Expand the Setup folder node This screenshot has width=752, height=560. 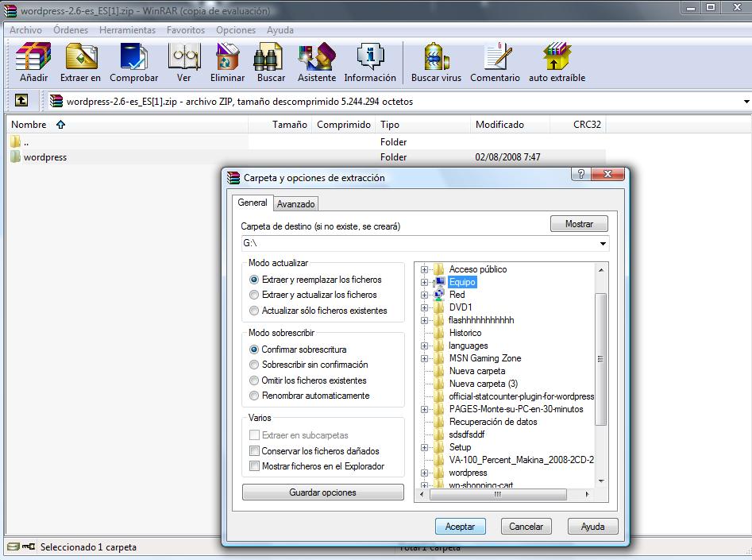pyautogui.click(x=424, y=447)
